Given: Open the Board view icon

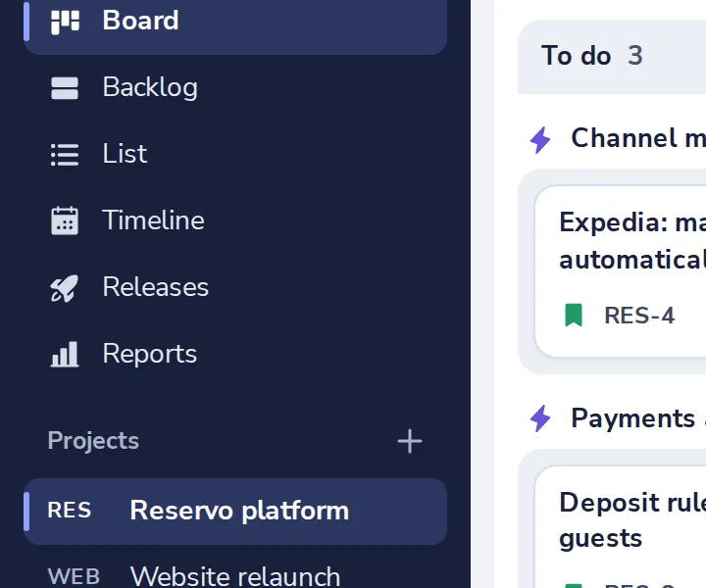Looking at the screenshot, I should [x=65, y=22].
